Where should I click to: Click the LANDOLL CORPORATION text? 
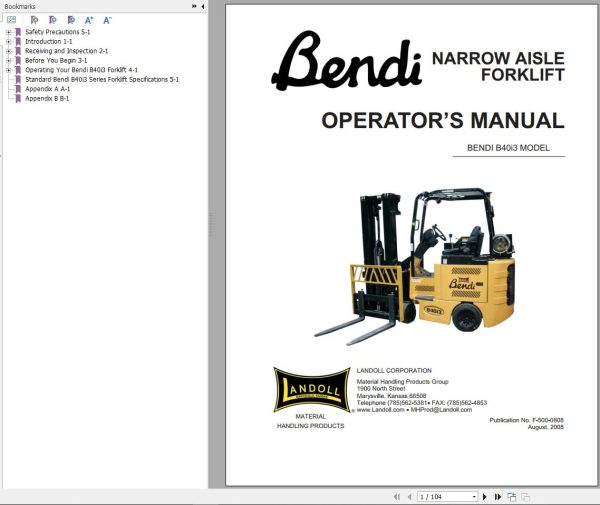(394, 371)
